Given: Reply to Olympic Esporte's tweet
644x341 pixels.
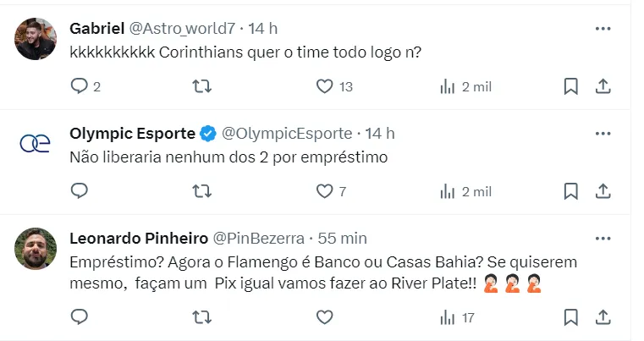Looking at the screenshot, I should point(80,191).
